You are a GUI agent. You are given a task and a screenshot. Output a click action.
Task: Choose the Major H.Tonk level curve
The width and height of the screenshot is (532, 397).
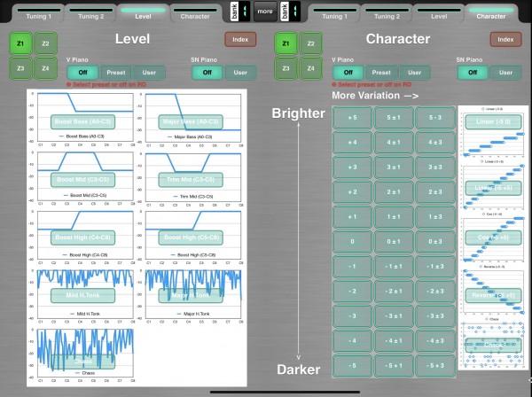tap(191, 295)
